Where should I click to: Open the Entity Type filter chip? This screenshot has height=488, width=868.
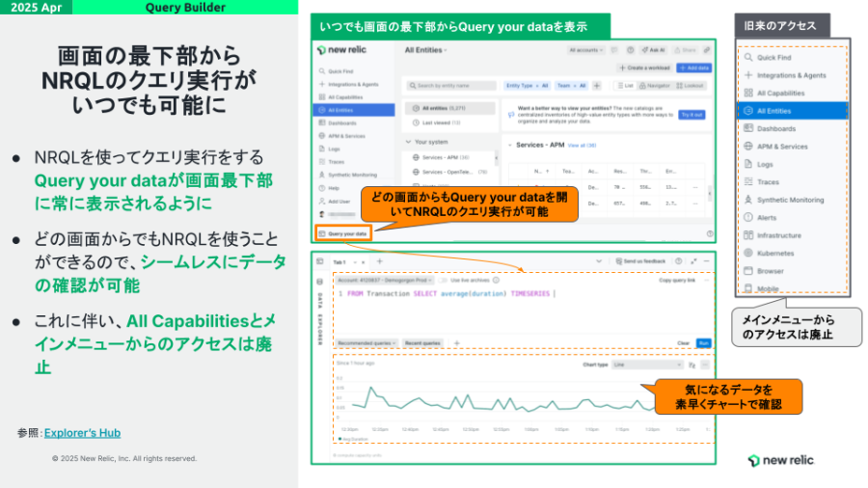point(527,85)
